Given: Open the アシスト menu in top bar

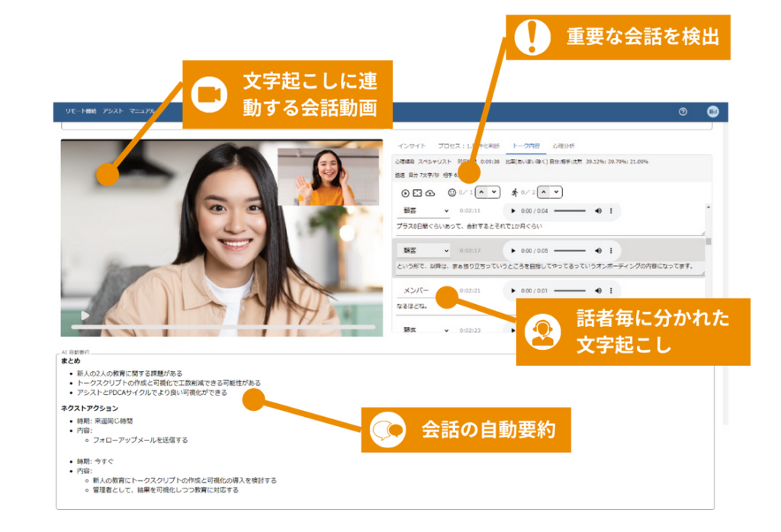Looking at the screenshot, I should (x=113, y=111).
